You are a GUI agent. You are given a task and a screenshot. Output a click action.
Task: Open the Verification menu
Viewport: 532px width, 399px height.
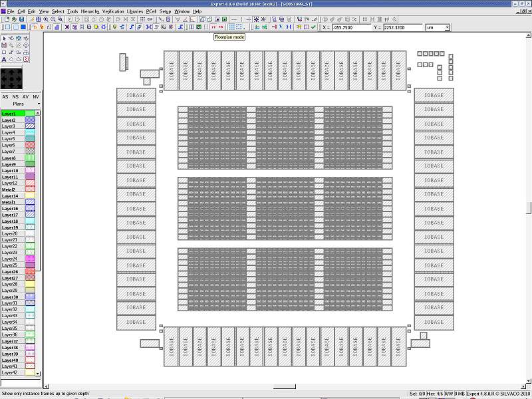113,11
